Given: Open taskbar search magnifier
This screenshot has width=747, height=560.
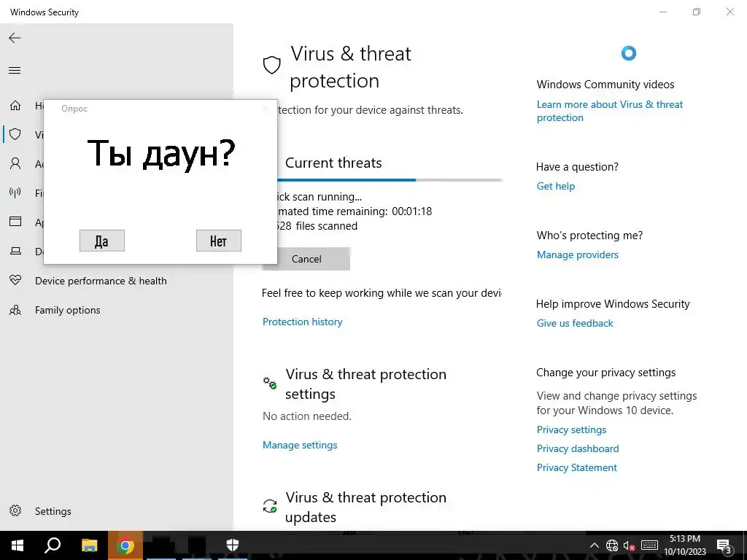Looking at the screenshot, I should click(53, 545).
